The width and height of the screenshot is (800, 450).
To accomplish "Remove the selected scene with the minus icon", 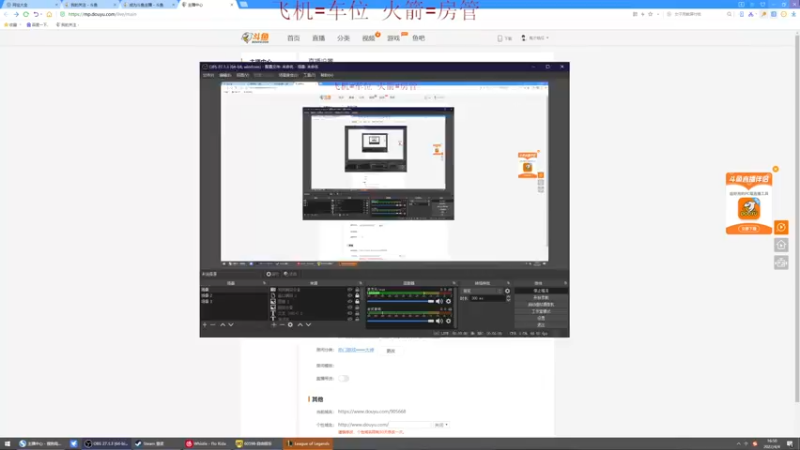I will (x=213, y=325).
